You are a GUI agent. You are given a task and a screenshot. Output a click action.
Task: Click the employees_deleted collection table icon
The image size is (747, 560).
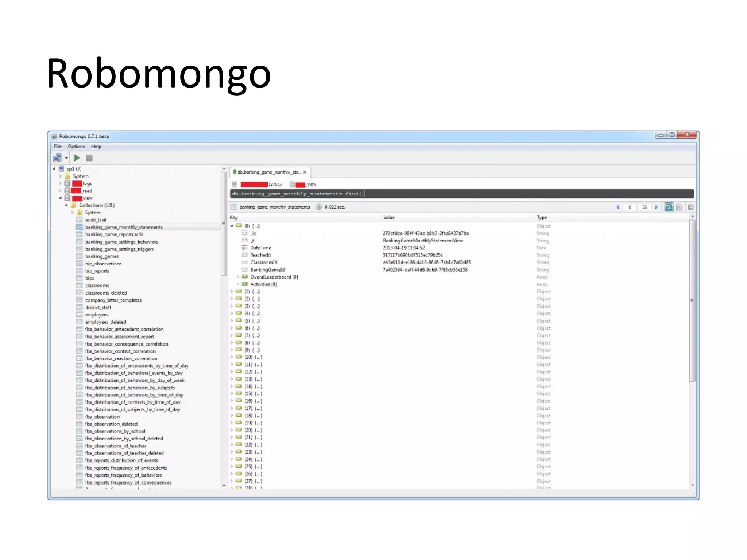click(80, 322)
